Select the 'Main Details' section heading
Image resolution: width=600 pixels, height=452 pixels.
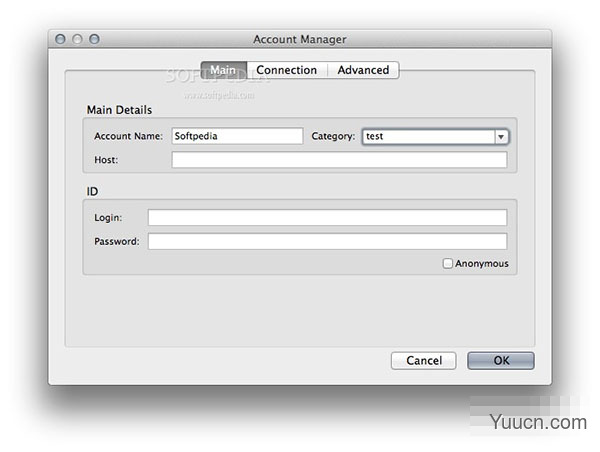[119, 110]
